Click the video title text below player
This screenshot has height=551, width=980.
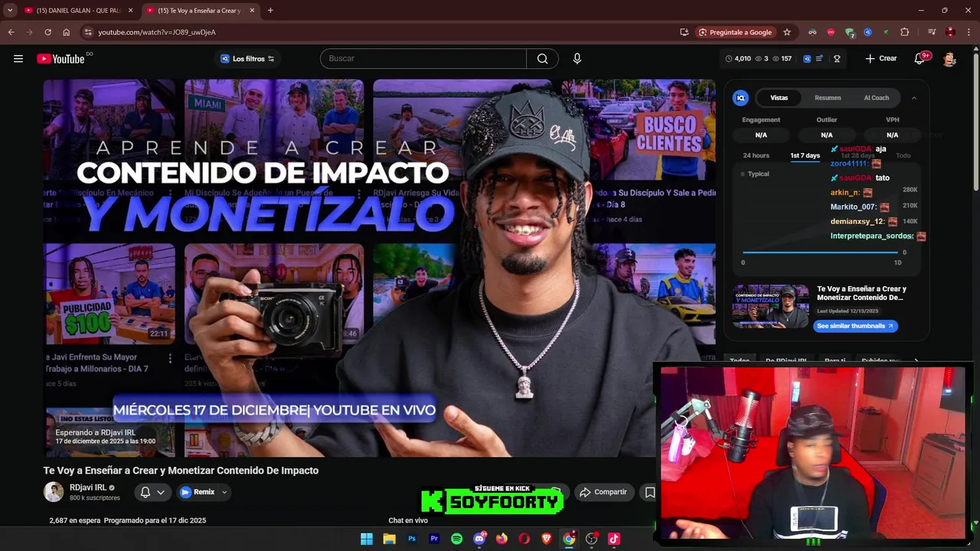click(181, 471)
